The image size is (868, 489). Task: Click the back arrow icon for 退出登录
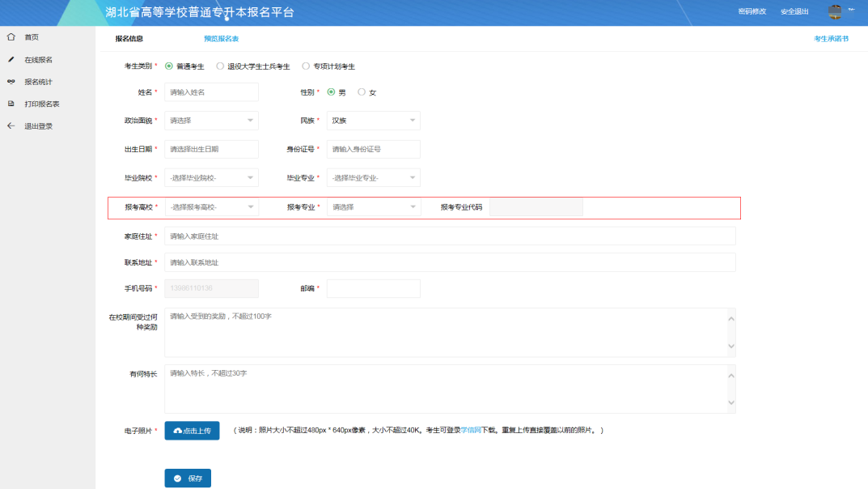pos(10,125)
